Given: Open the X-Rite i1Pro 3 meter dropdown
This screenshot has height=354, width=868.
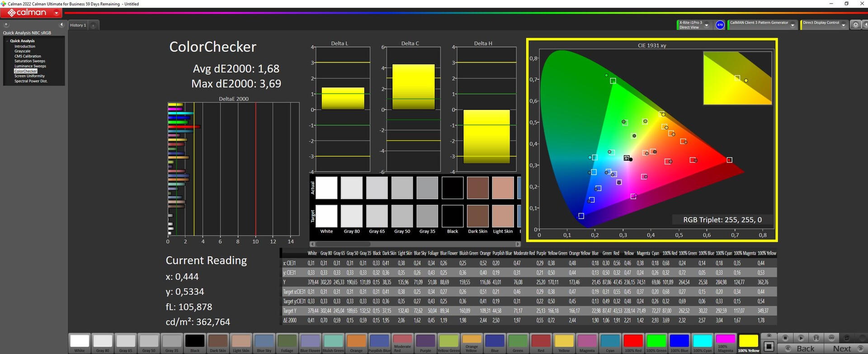Looking at the screenshot, I should (x=707, y=25).
